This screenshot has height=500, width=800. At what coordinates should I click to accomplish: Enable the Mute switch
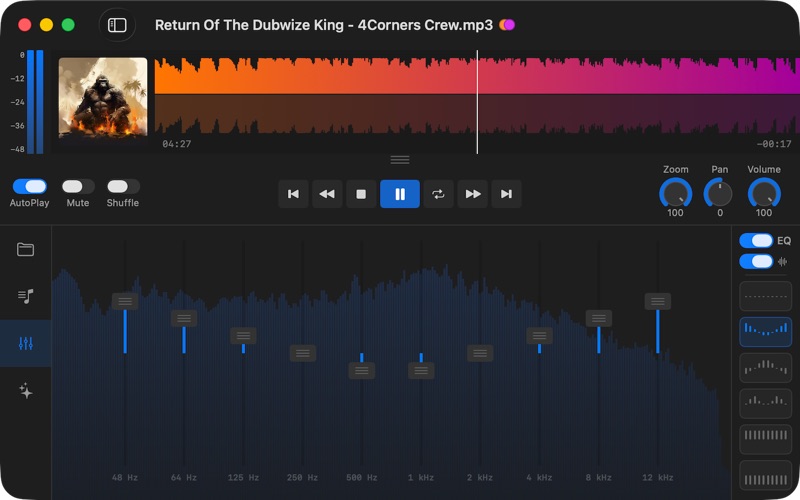click(78, 186)
